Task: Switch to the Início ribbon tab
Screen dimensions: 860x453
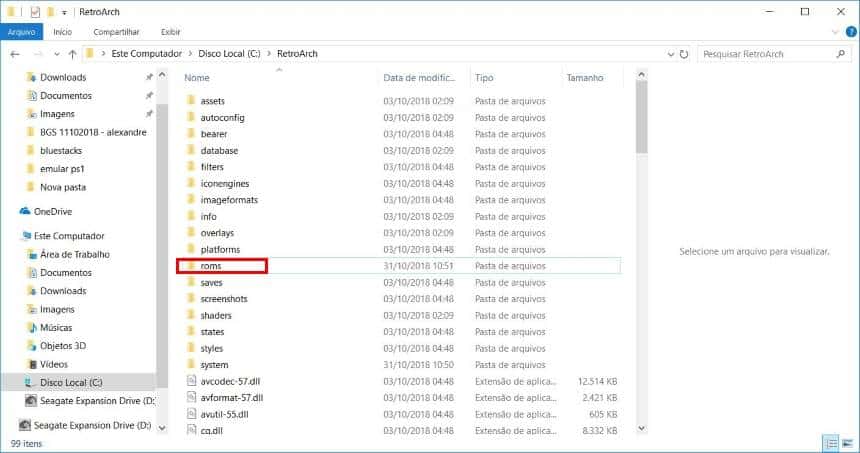Action: pyautogui.click(x=63, y=32)
